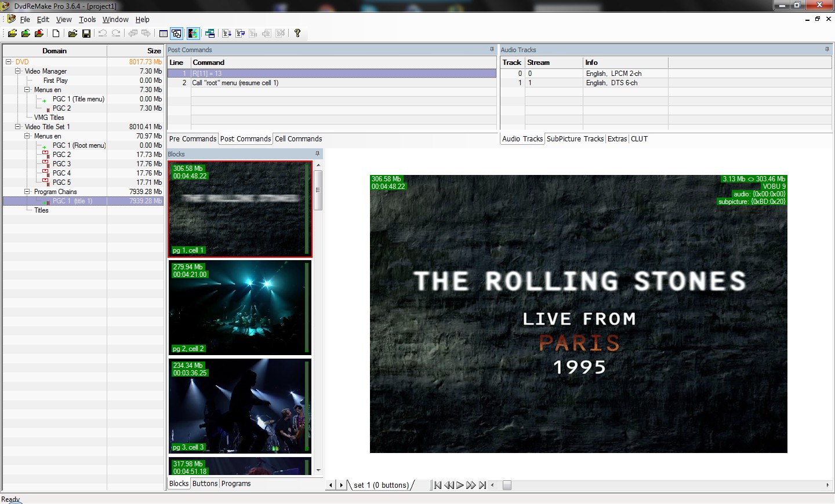Open help via yellow question mark icon
This screenshot has width=835, height=504.
tap(297, 34)
